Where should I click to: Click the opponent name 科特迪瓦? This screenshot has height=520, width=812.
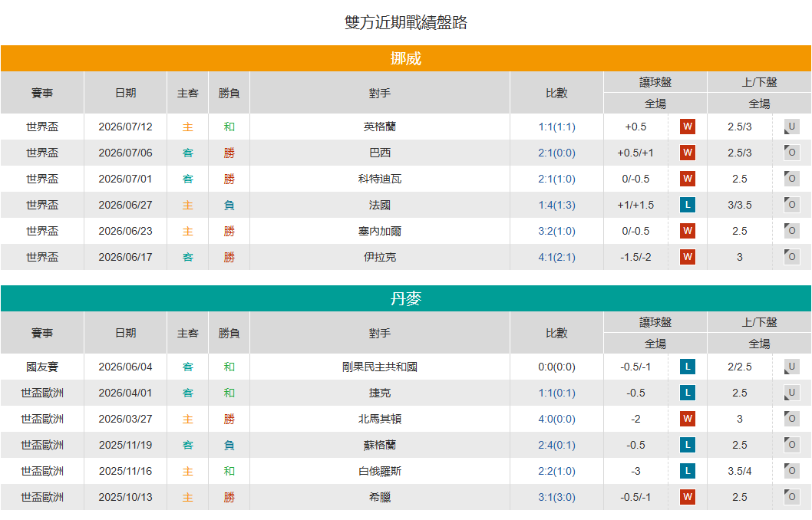tap(380, 179)
